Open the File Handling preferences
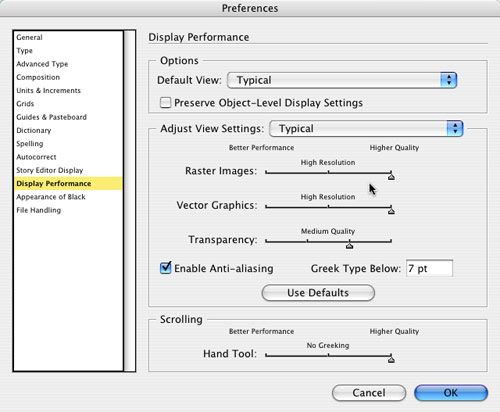This screenshot has width=500, height=412. [39, 210]
